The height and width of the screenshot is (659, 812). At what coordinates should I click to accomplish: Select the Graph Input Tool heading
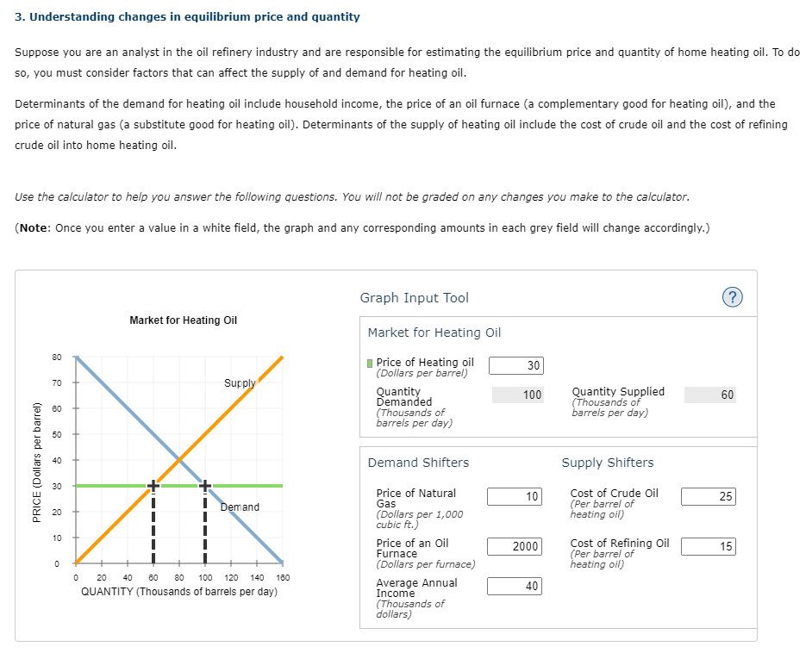[x=415, y=297]
